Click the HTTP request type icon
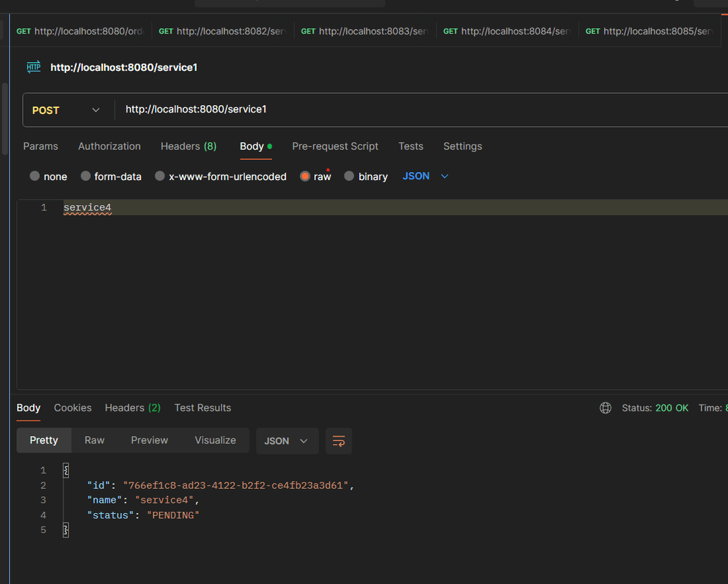 (34, 67)
